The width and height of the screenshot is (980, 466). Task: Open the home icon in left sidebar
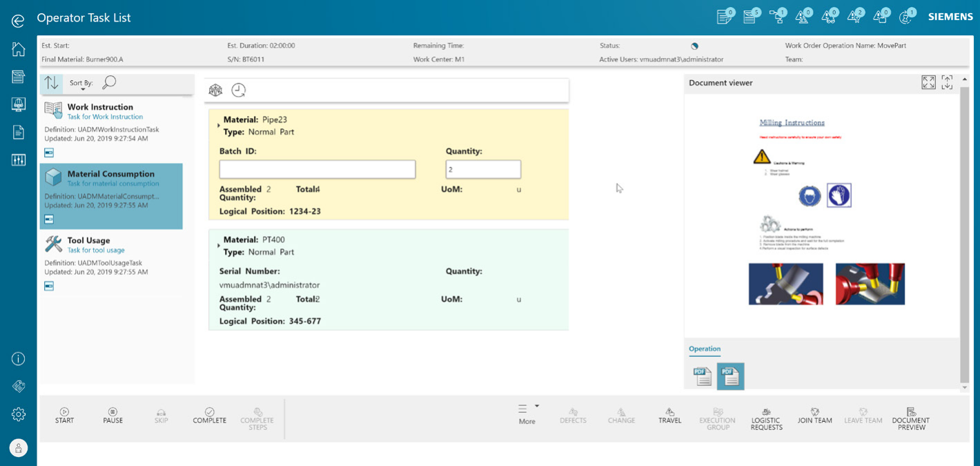tap(19, 49)
